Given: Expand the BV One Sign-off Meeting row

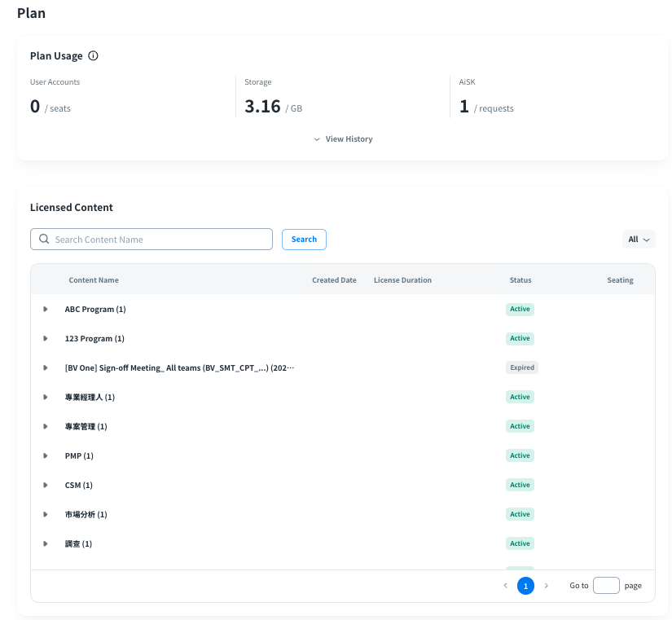Looking at the screenshot, I should pyautogui.click(x=46, y=368).
